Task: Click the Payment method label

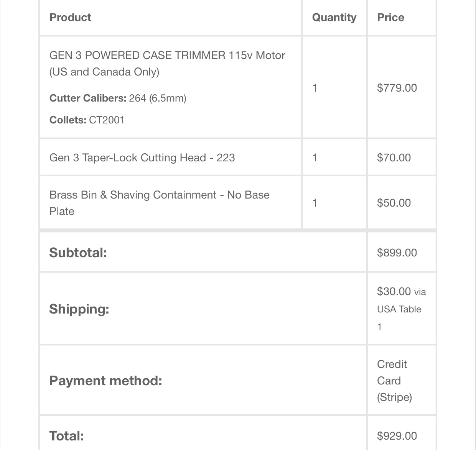Action: [105, 381]
